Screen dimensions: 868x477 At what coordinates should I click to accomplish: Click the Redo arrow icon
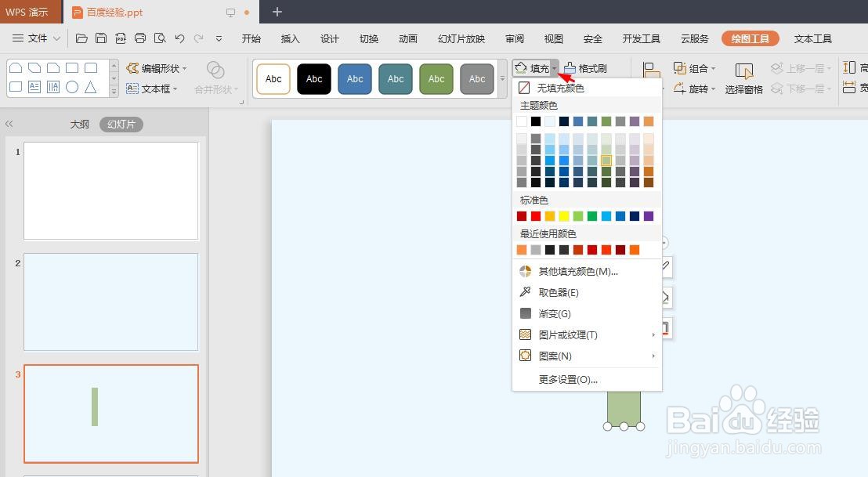pyautogui.click(x=199, y=38)
